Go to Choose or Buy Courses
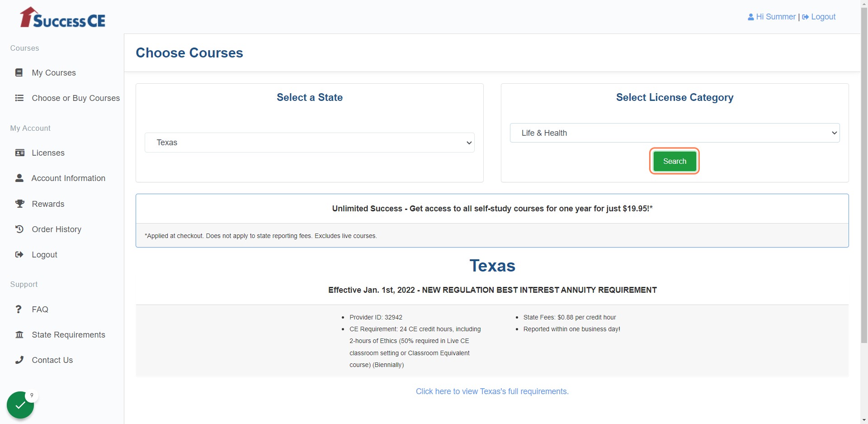868x424 pixels. tap(76, 98)
